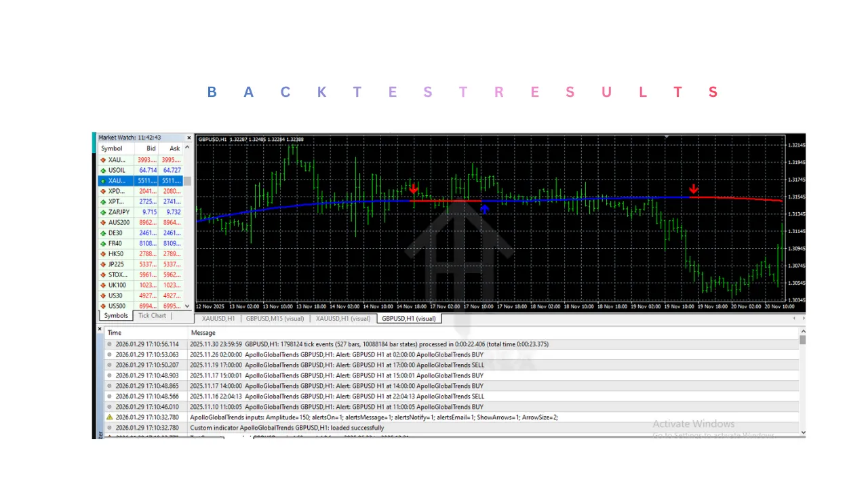The height and width of the screenshot is (488, 868).
Task: Open the XAUUSD,H1 chart tab
Action: click(218, 319)
